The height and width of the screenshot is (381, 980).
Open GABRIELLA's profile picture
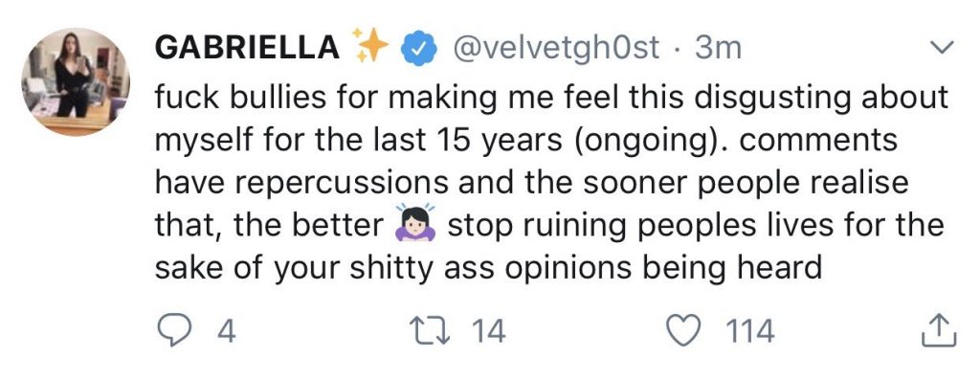pos(76,81)
